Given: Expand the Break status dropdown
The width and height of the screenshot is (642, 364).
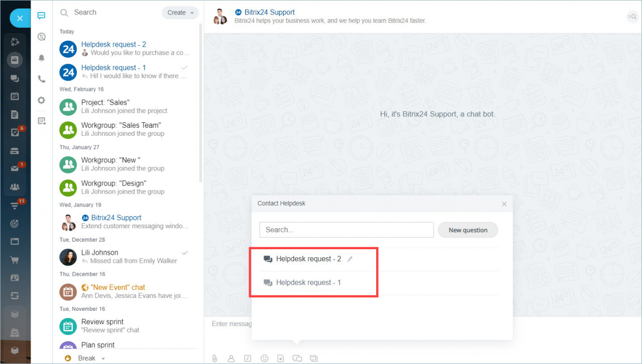Looking at the screenshot, I should tap(103, 358).
